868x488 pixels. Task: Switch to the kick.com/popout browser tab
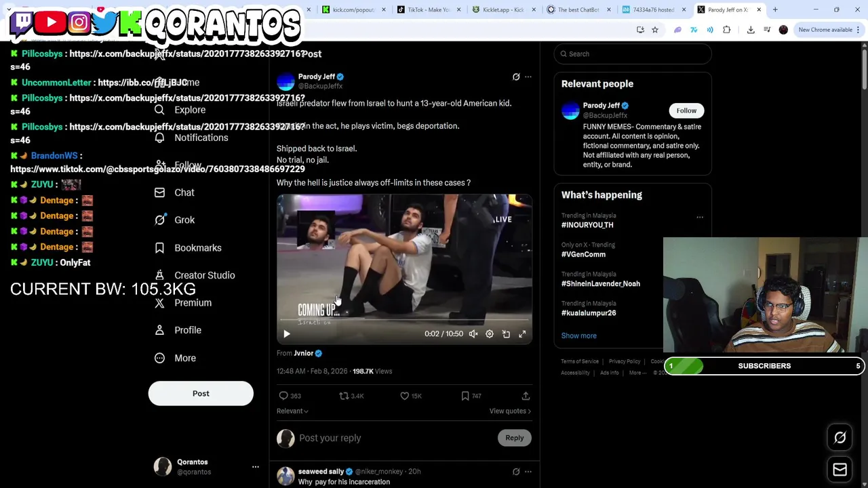pyautogui.click(x=354, y=9)
